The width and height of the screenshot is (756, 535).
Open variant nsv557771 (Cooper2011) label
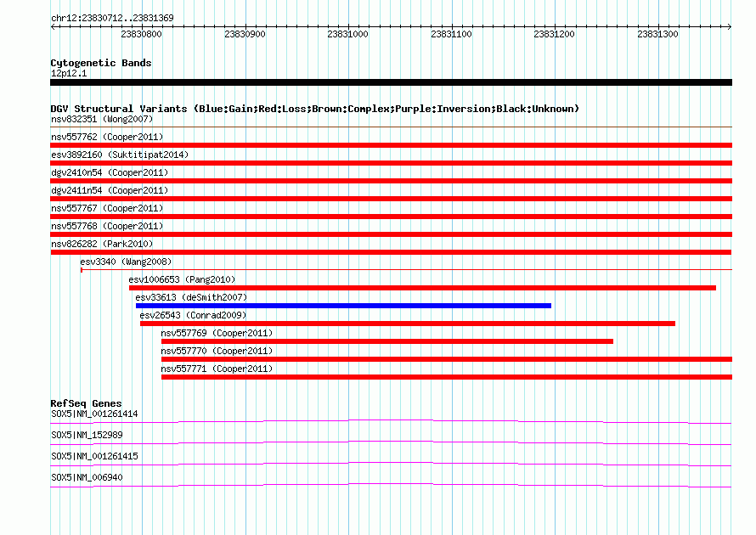(x=217, y=369)
